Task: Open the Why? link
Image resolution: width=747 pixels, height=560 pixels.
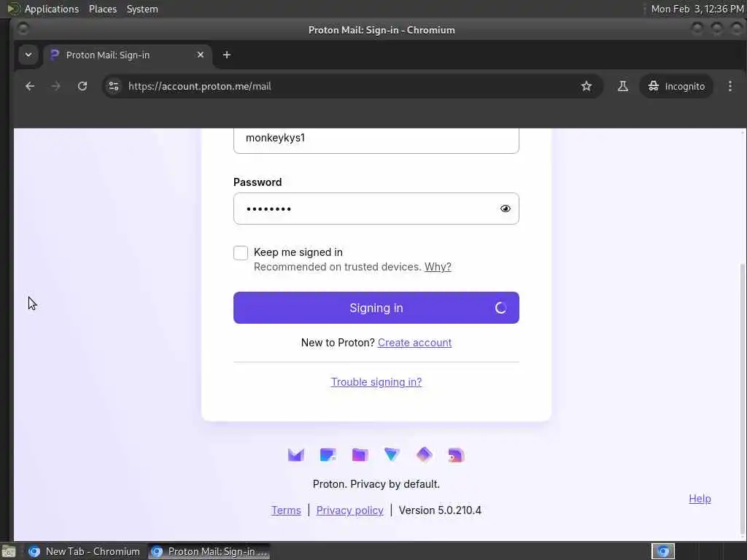Action: click(438, 267)
